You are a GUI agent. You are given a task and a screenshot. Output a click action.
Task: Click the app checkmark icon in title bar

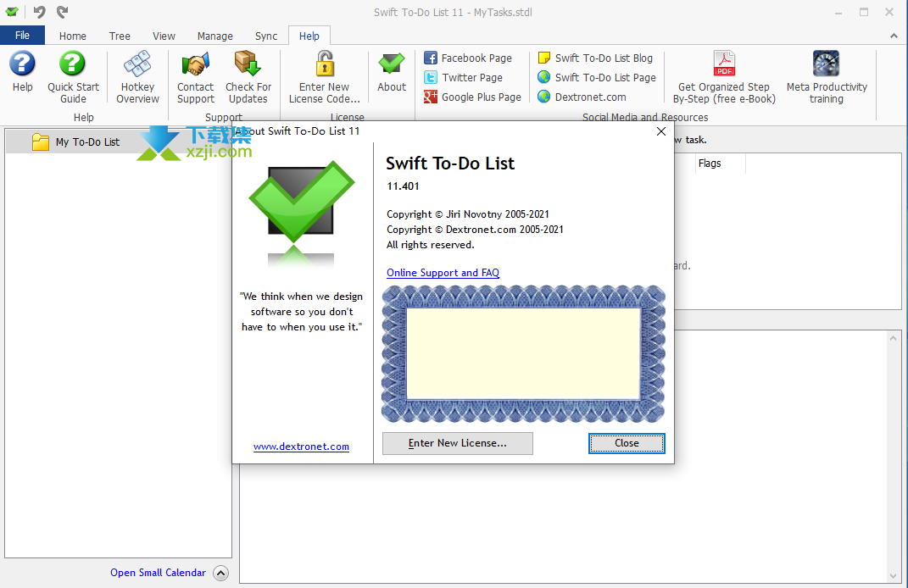[12, 12]
